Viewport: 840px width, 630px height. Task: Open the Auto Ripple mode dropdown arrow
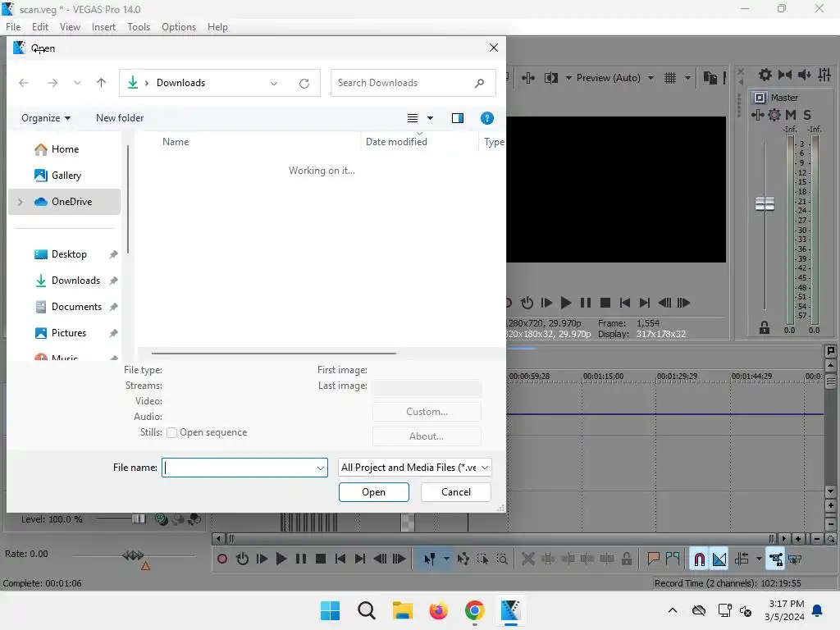(x=759, y=559)
